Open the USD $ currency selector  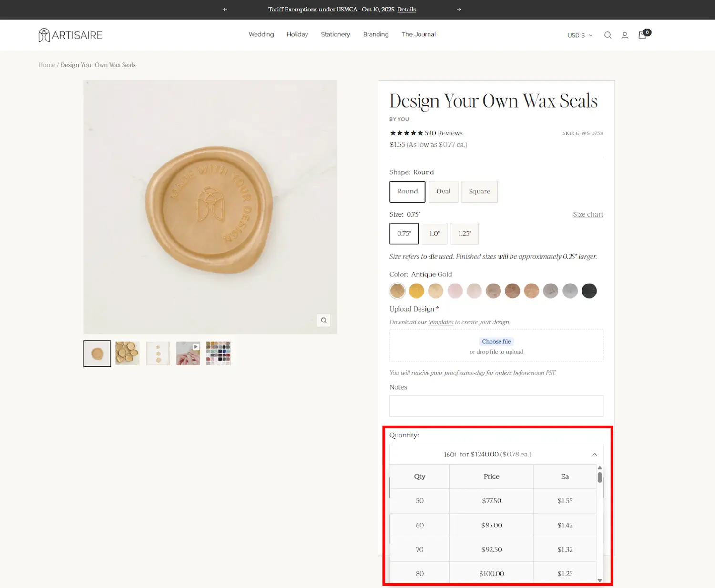[x=580, y=35]
